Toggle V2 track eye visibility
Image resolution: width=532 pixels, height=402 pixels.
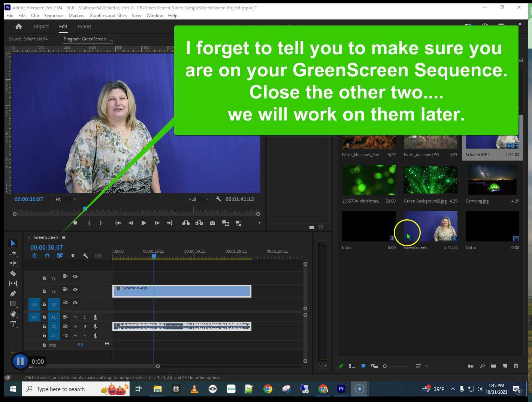point(75,290)
